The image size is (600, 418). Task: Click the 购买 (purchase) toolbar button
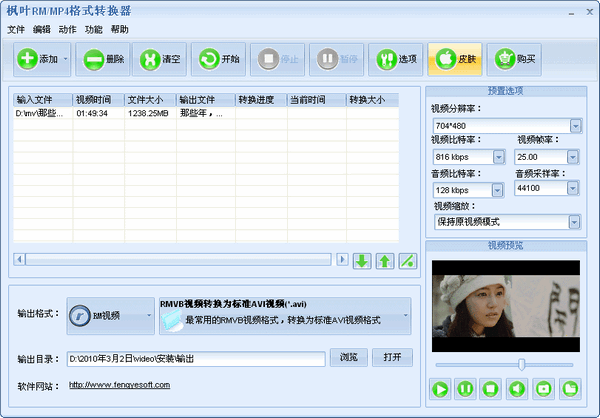pyautogui.click(x=514, y=59)
